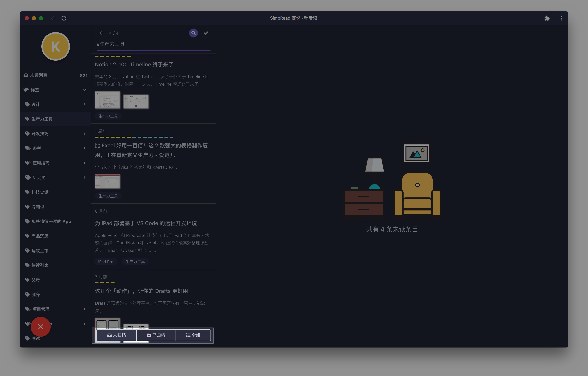Expand the 开发技巧 tag chevron

(85, 134)
